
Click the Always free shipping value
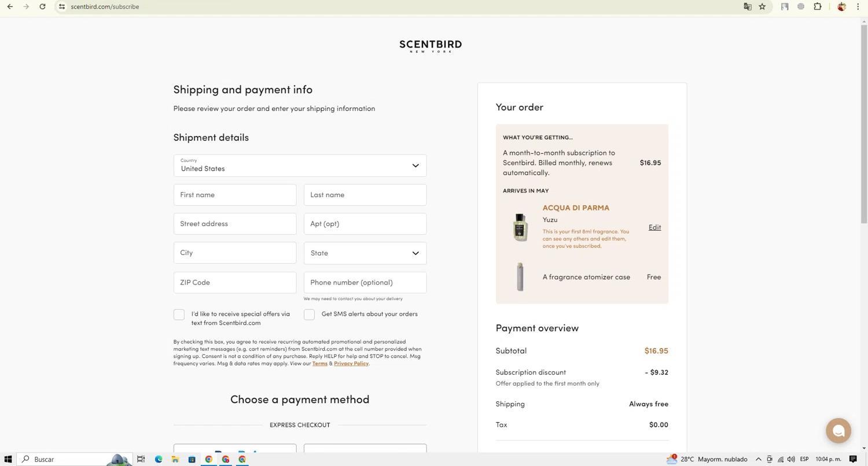[649, 404]
